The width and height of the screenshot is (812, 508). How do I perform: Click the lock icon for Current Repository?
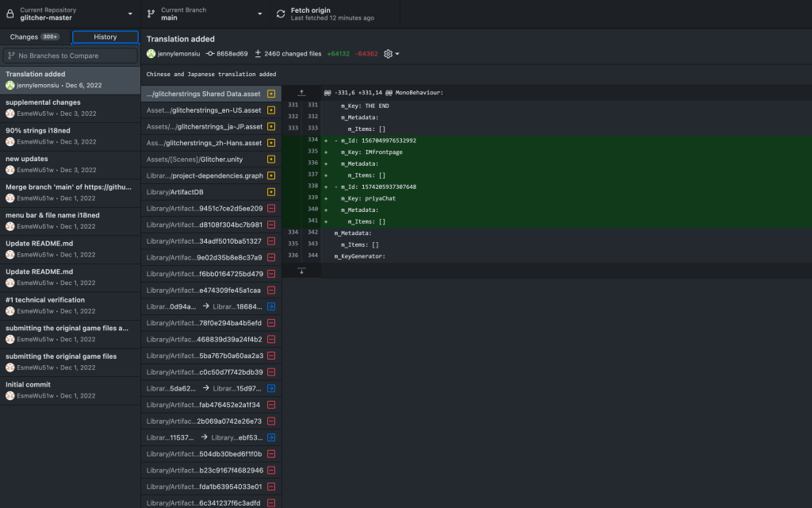pyautogui.click(x=10, y=13)
